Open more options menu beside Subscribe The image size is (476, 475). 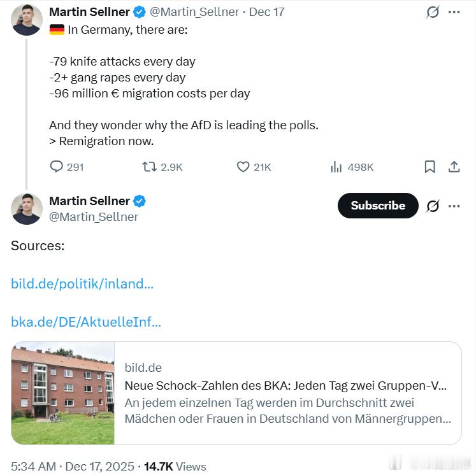(x=454, y=206)
